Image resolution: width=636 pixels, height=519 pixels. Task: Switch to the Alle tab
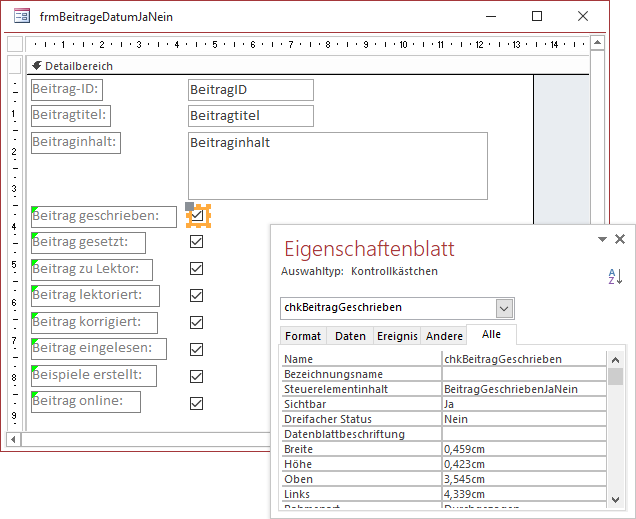click(x=491, y=335)
